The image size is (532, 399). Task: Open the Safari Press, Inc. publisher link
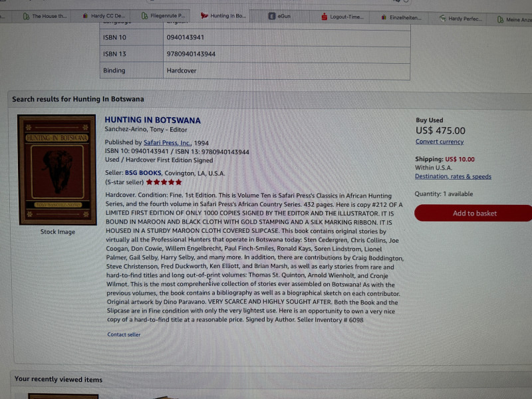click(168, 143)
